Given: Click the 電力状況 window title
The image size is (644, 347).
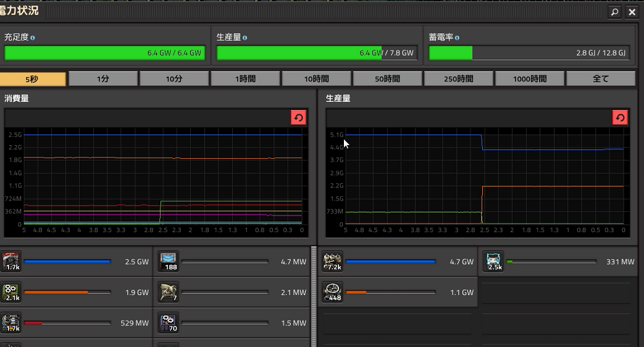Looking at the screenshot, I should (x=19, y=10).
